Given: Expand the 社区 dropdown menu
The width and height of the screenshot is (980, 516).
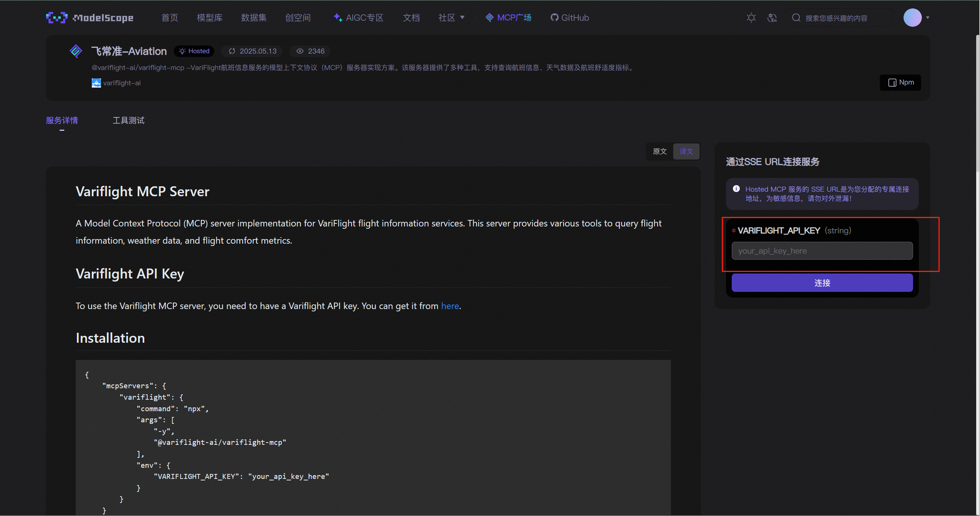Looking at the screenshot, I should click(x=451, y=18).
